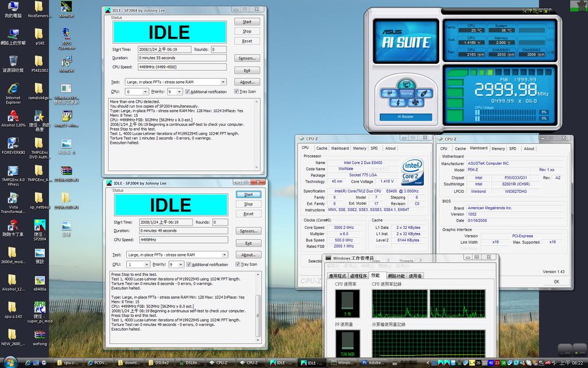Open AI Suite equalizer settings icon

[388, 93]
